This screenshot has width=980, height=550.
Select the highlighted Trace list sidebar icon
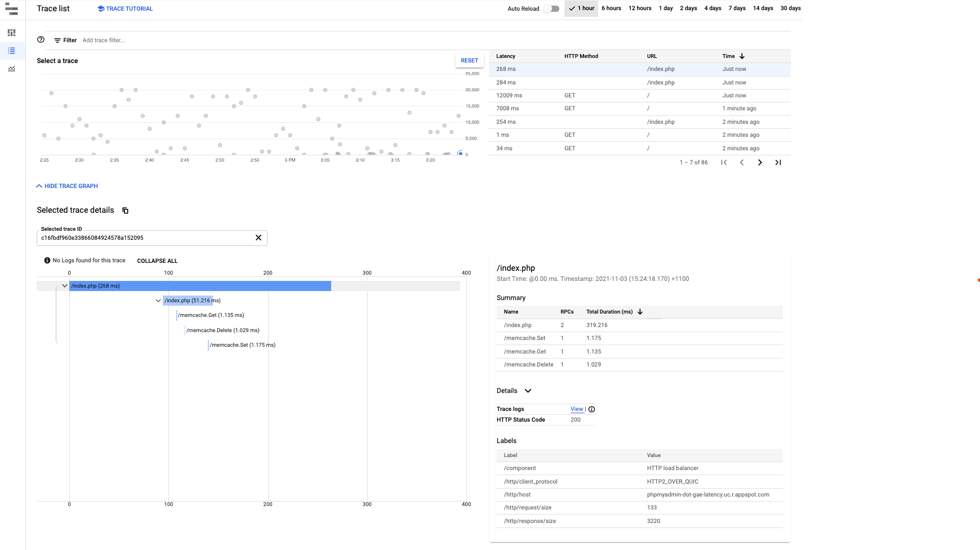point(11,51)
